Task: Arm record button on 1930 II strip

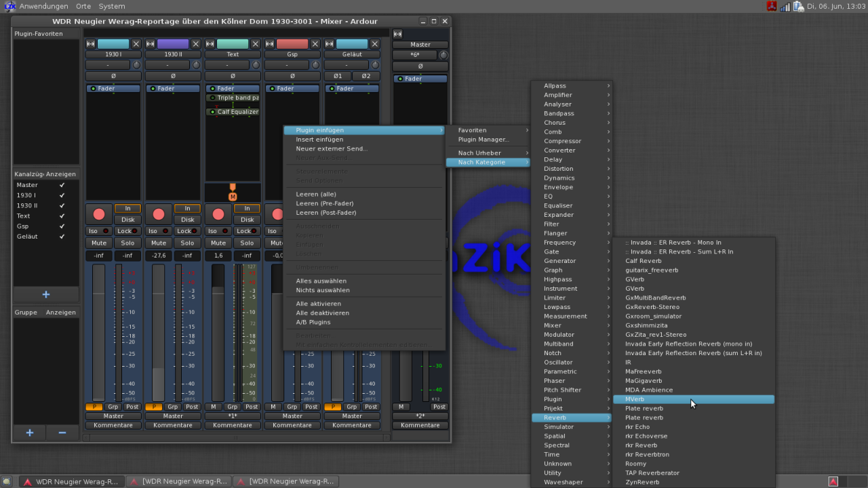Action: click(159, 214)
